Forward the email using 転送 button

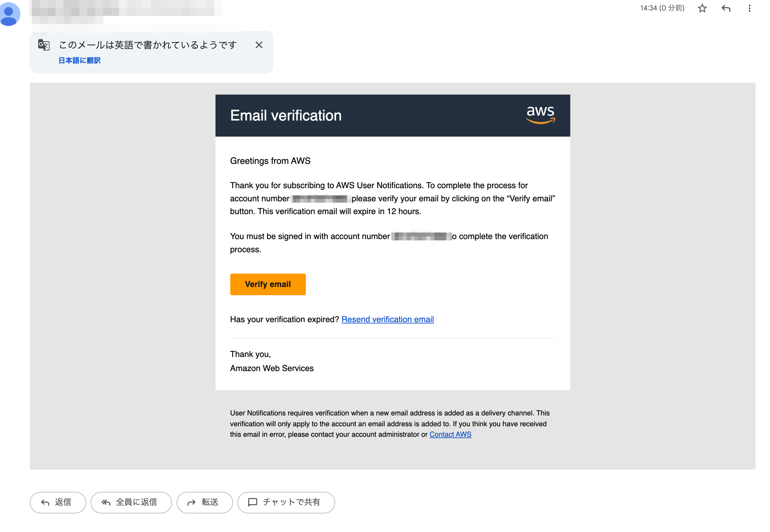204,502
